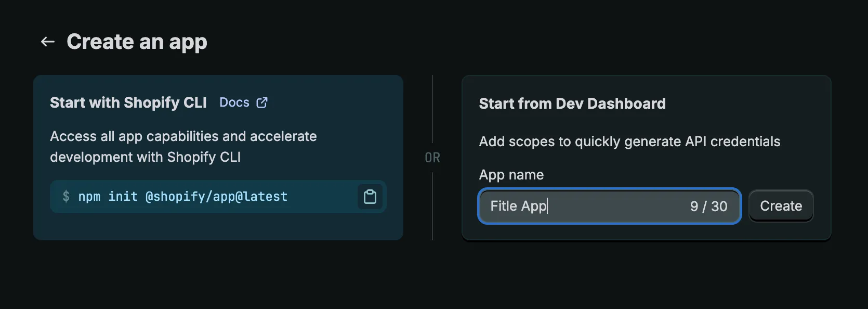Viewport: 868px width, 309px height.
Task: Copy the npm init command with clipboard icon
Action: (x=370, y=197)
